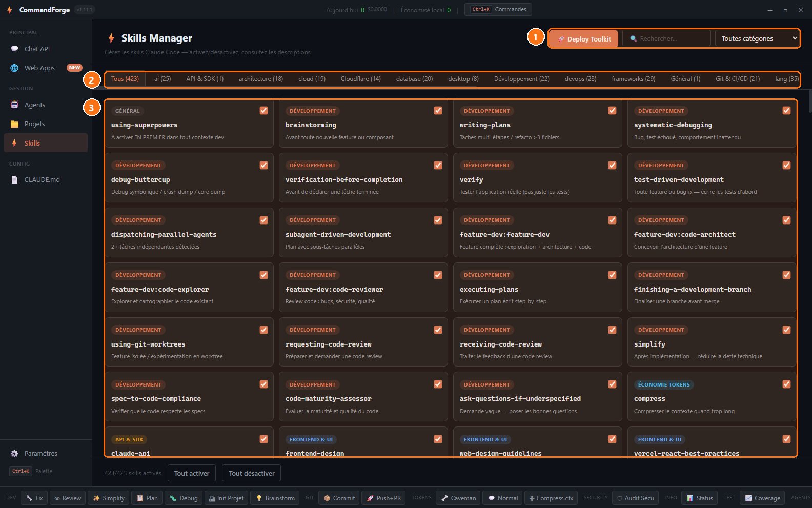Run the Review quick action
Viewport: 812px width, 508px height.
tap(68, 498)
